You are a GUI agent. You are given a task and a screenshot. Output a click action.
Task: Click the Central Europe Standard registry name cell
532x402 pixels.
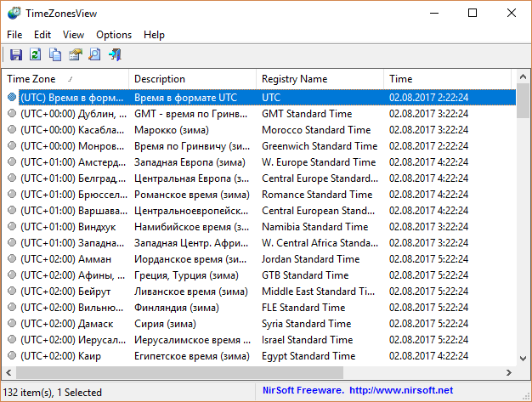pyautogui.click(x=320, y=178)
